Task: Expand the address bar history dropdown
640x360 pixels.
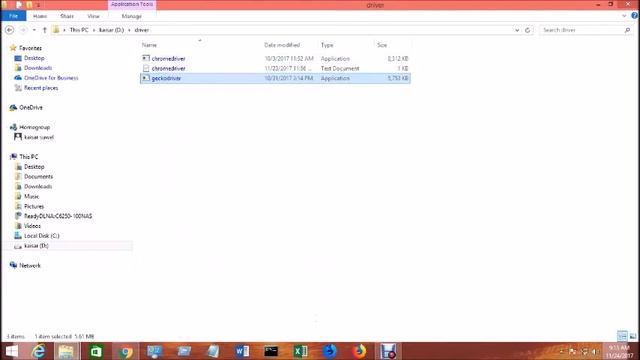Action: 517,30
